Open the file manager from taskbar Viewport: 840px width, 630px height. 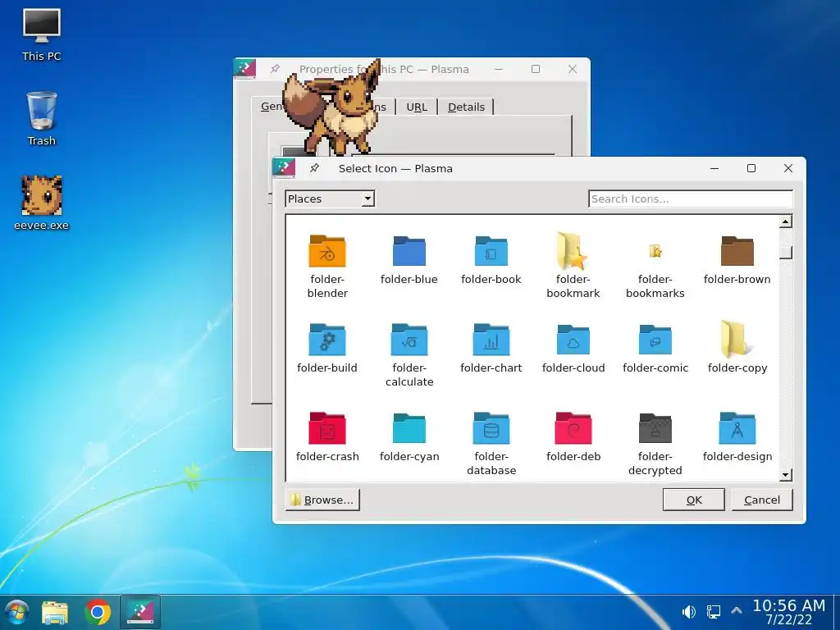tap(55, 613)
